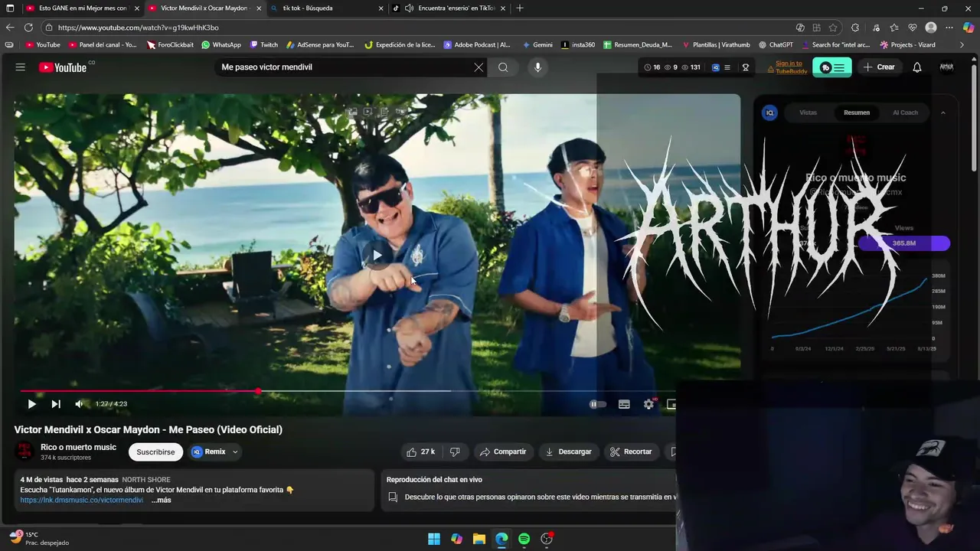Image resolution: width=980 pixels, height=551 pixels.
Task: Switch to the AI Coach tab
Action: click(x=905, y=112)
